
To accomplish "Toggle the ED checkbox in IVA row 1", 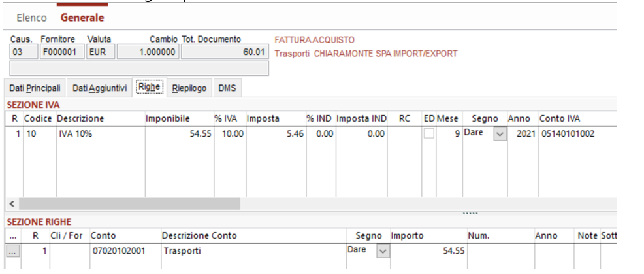I will (x=428, y=133).
